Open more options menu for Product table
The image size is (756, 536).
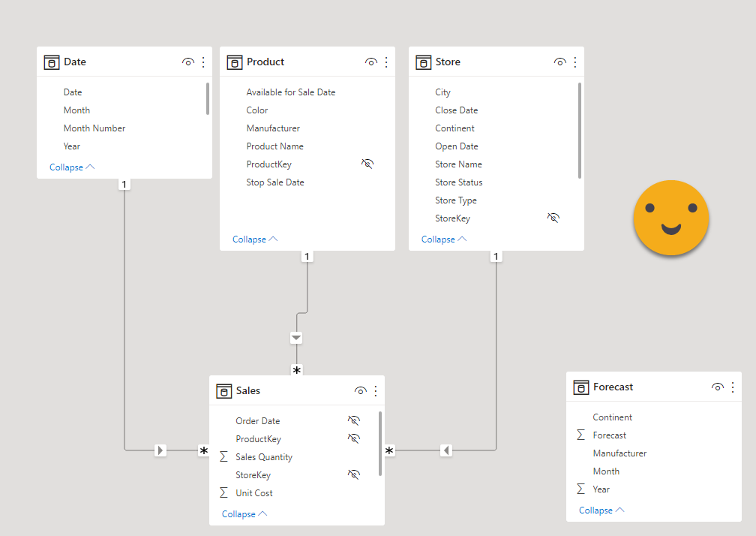[386, 62]
